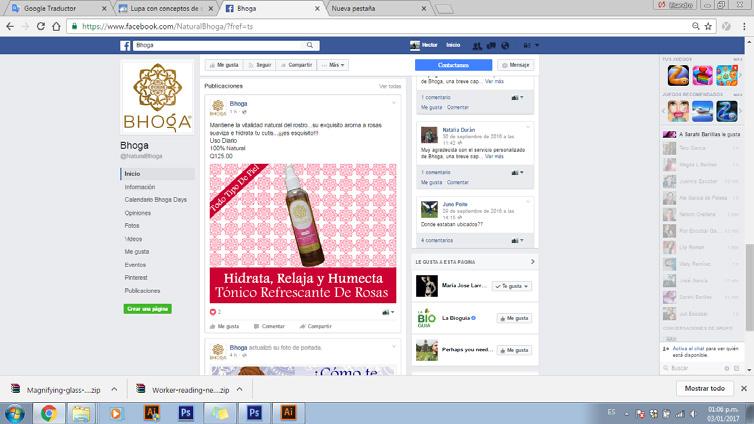Open Chrome from the taskbar
754x424 pixels.
coord(48,413)
